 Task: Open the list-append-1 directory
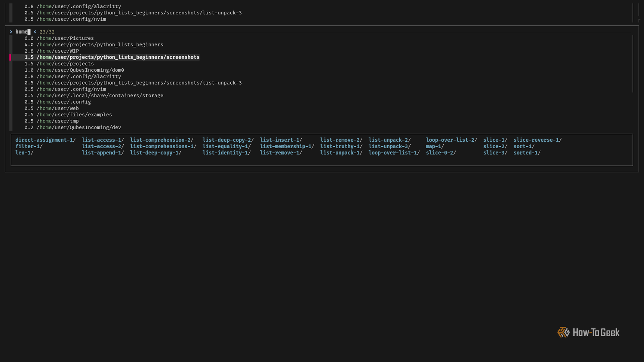[101, 153]
